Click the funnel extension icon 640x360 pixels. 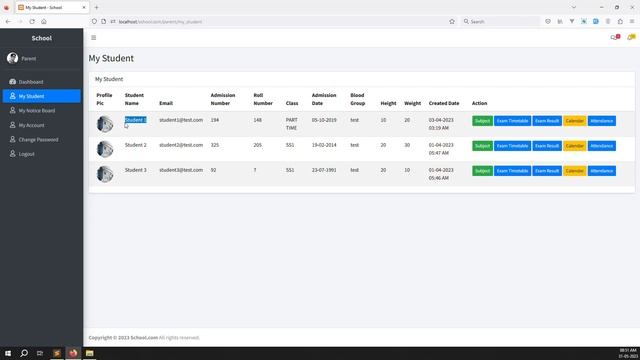click(572, 21)
